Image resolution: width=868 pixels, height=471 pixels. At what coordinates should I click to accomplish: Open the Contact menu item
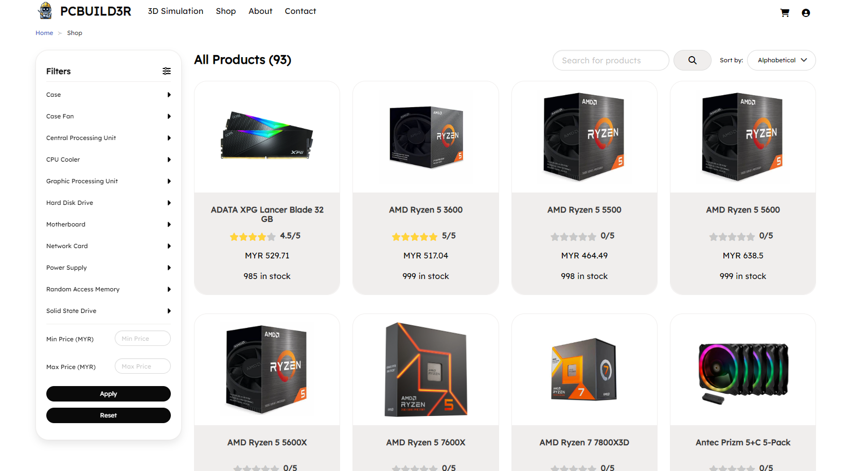pyautogui.click(x=300, y=11)
